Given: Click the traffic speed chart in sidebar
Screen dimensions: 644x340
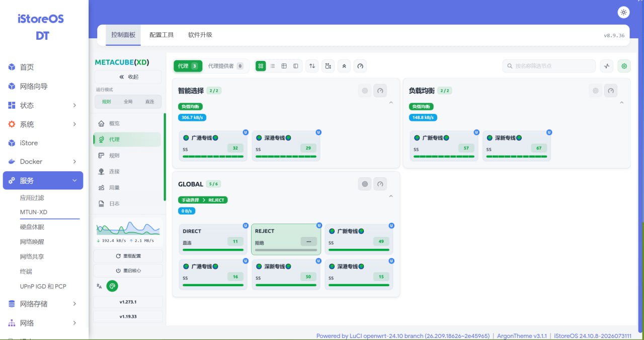Looking at the screenshot, I should (128, 228).
